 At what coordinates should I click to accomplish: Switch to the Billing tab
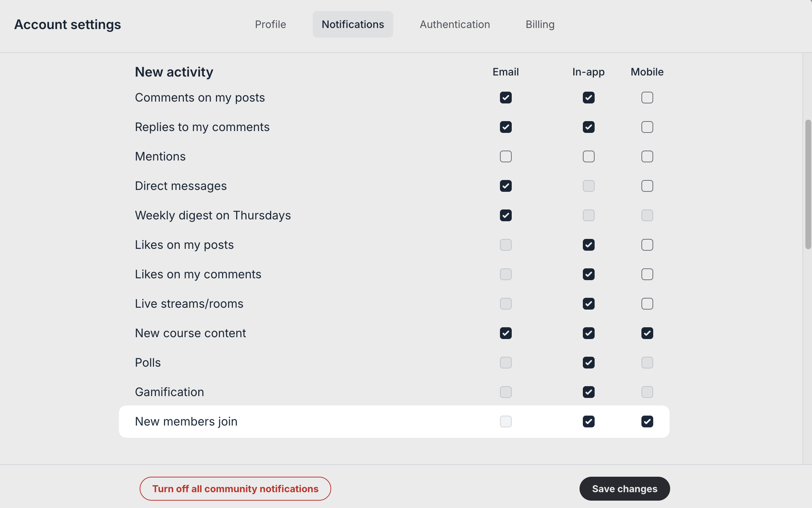[540, 24]
